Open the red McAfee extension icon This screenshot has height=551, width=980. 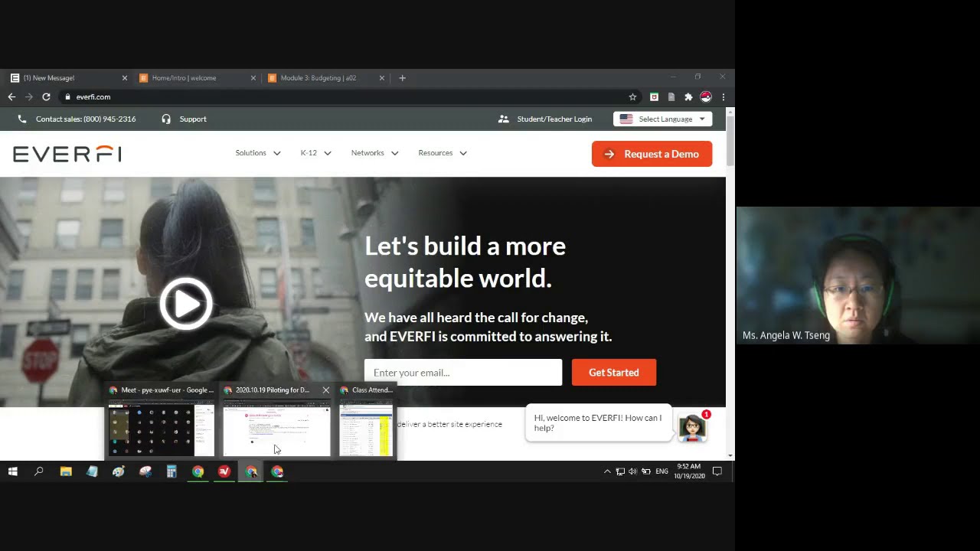coord(654,97)
